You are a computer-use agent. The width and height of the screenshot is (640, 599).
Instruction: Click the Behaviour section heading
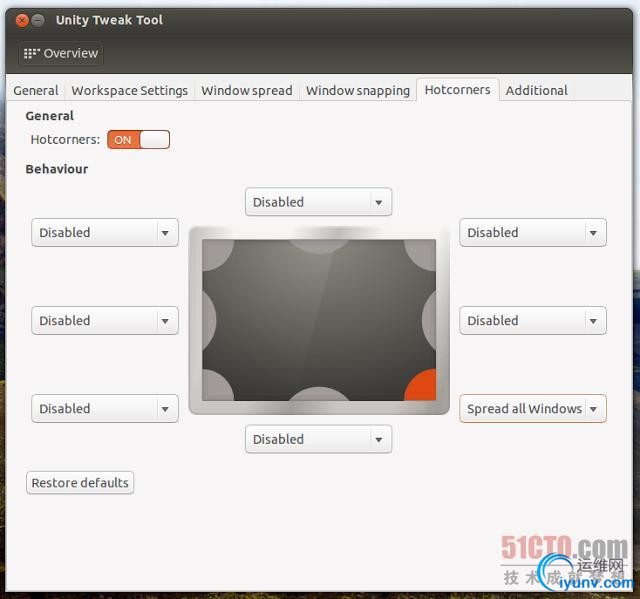point(57,169)
